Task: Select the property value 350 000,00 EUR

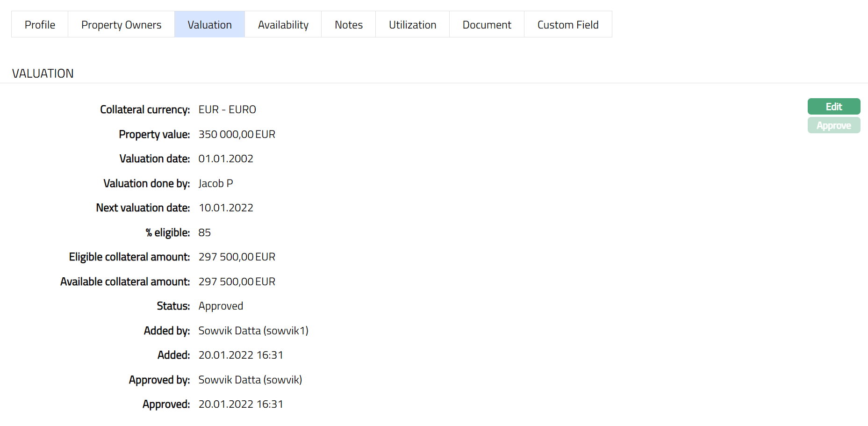Action: pyautogui.click(x=237, y=134)
